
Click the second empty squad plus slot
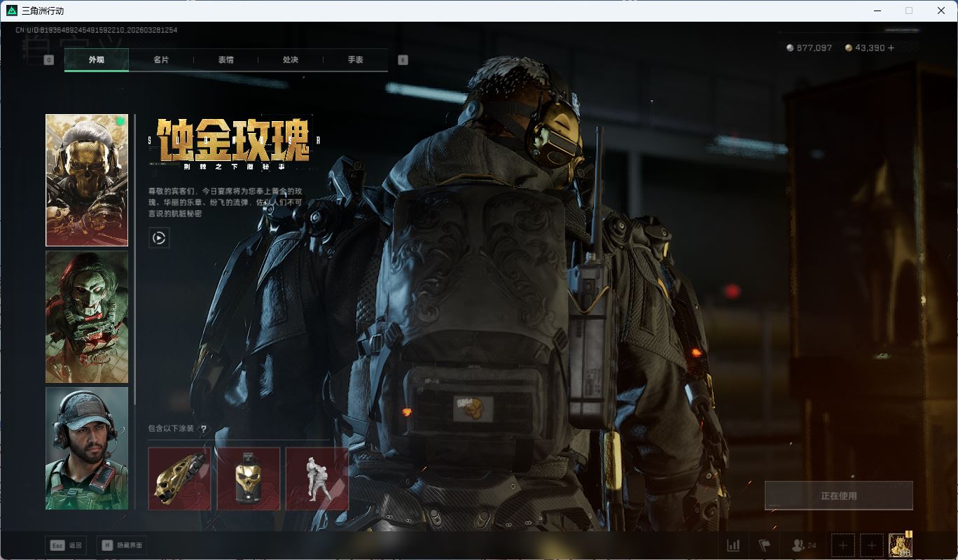pyautogui.click(x=871, y=545)
